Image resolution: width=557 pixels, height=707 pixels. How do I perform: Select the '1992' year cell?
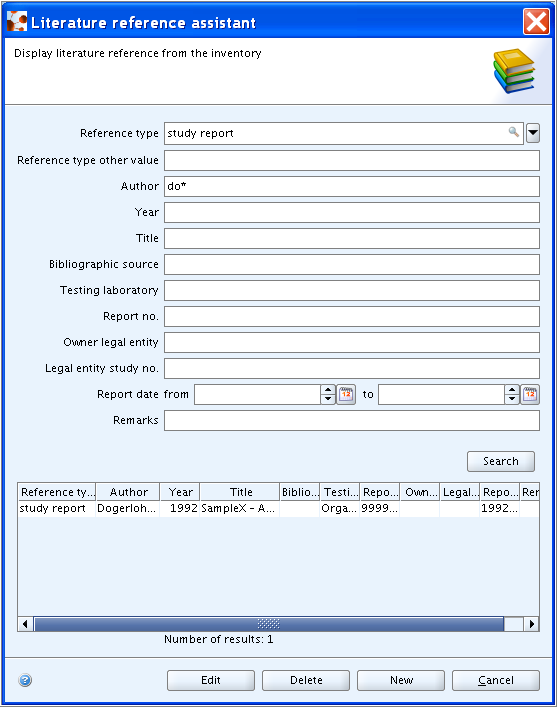[180, 509]
